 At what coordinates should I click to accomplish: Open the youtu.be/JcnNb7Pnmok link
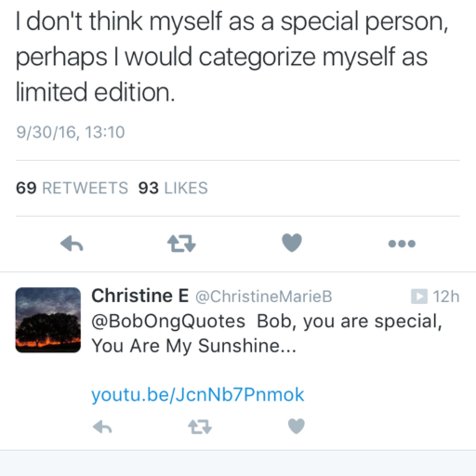pyautogui.click(x=198, y=394)
